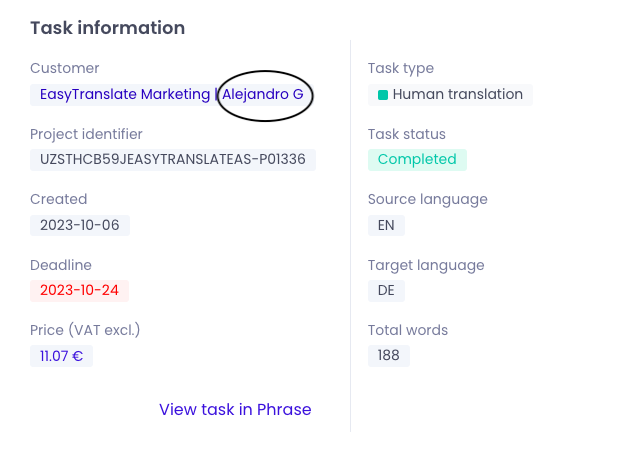Click the created date 2023-10-06
The height and width of the screenshot is (455, 626).
click(80, 225)
